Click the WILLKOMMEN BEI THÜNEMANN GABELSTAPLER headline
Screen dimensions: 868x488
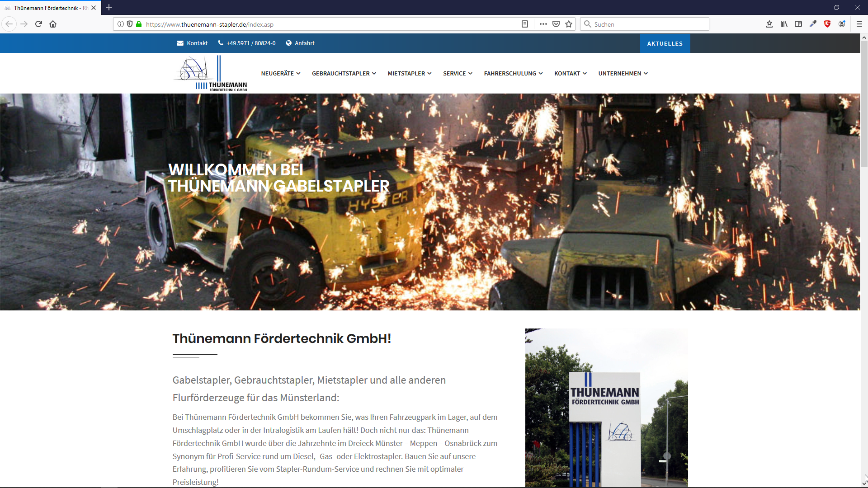coord(278,178)
